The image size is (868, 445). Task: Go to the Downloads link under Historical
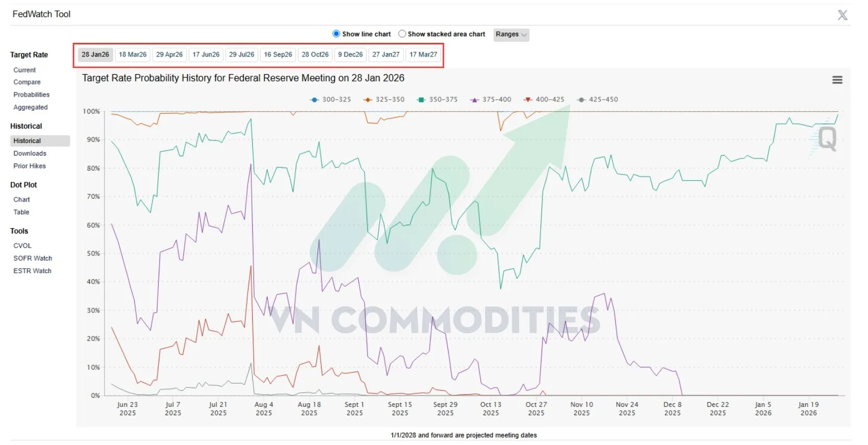pos(30,154)
